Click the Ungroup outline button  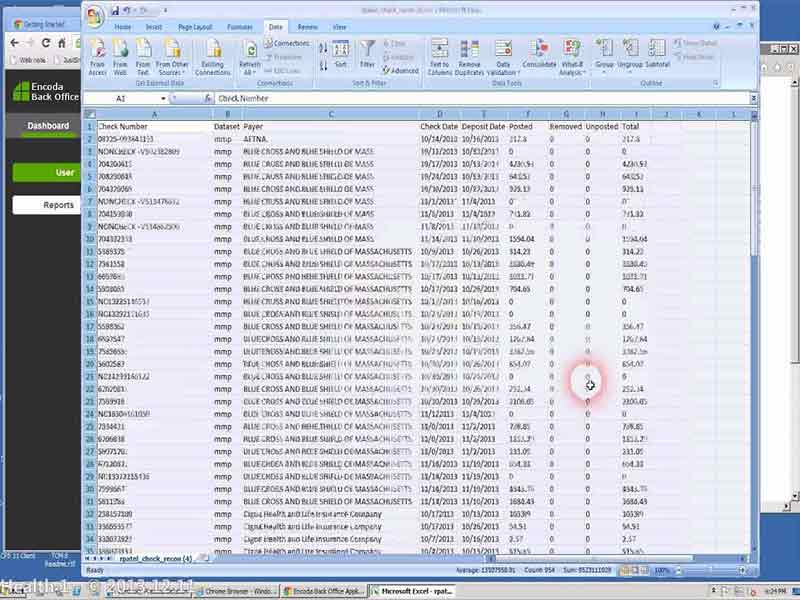coord(630,55)
